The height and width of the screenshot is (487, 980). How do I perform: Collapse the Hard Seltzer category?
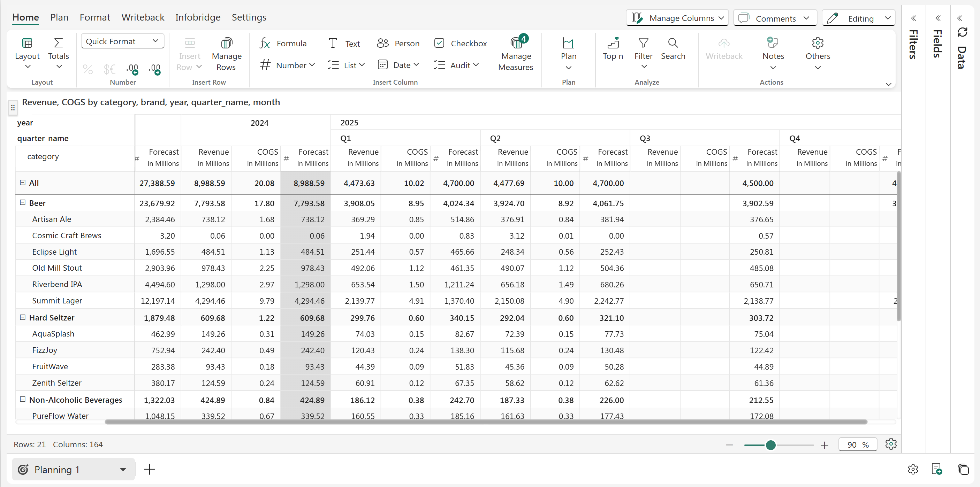click(x=22, y=317)
